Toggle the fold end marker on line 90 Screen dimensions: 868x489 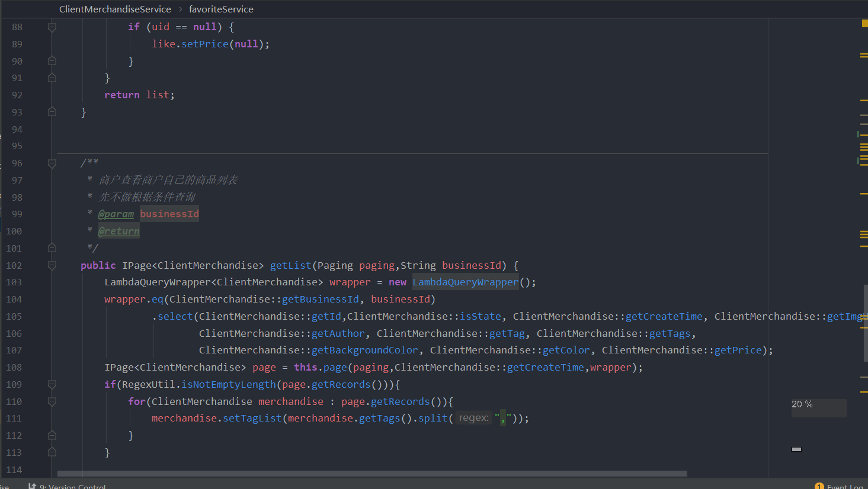pyautogui.click(x=52, y=61)
